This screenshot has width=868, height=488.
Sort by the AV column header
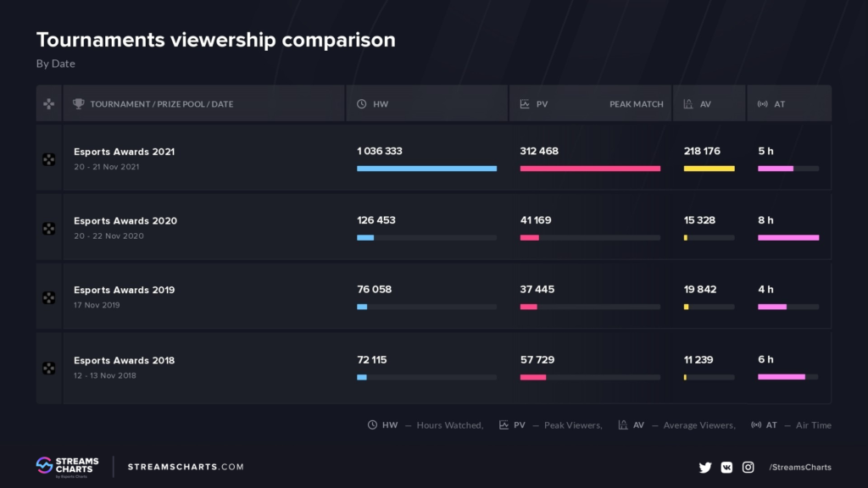[705, 104]
